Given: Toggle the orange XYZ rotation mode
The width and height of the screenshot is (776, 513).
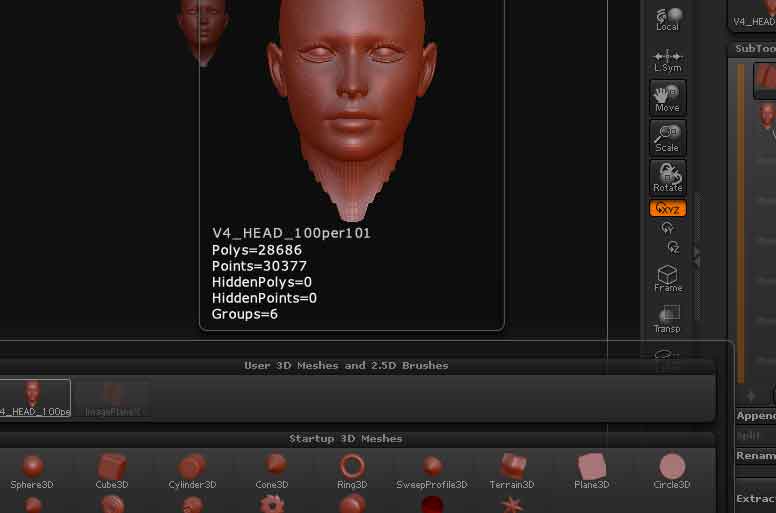Looking at the screenshot, I should click(667, 208).
